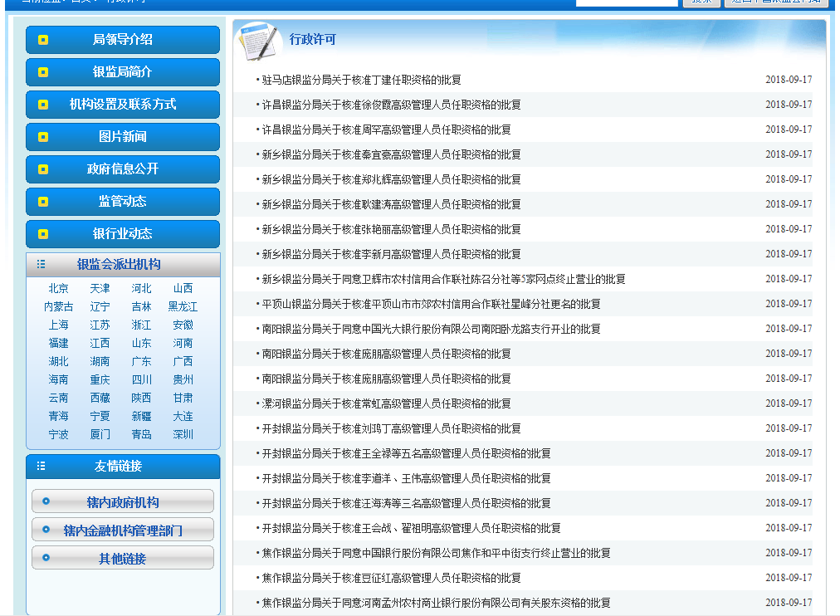Image resolution: width=840 pixels, height=616 pixels.
Task: Expand the 辖内政府机构 links section
Action: (123, 502)
